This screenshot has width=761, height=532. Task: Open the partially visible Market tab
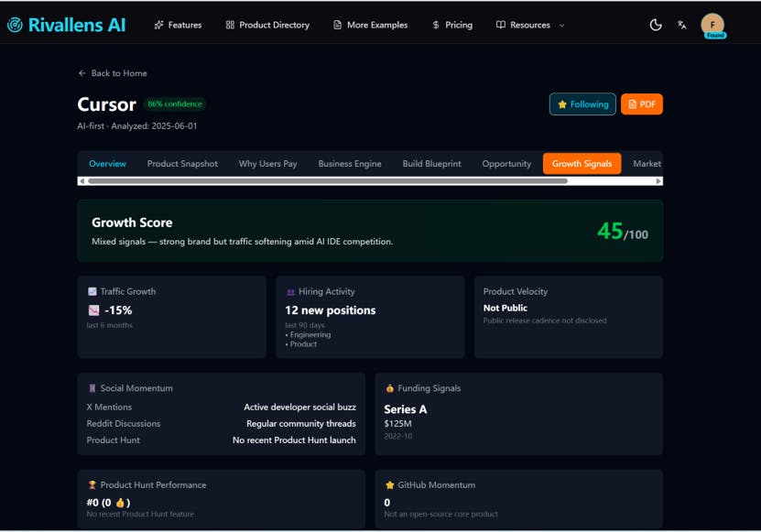coord(647,164)
